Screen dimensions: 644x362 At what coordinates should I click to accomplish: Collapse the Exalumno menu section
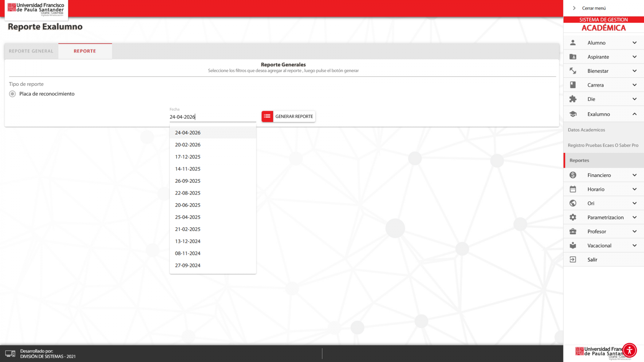point(634,114)
